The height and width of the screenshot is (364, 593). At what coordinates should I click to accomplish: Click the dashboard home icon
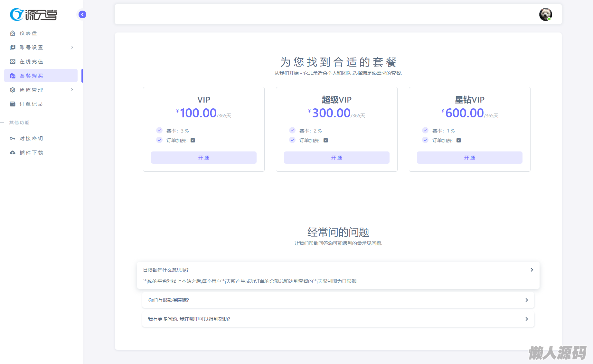click(x=13, y=33)
